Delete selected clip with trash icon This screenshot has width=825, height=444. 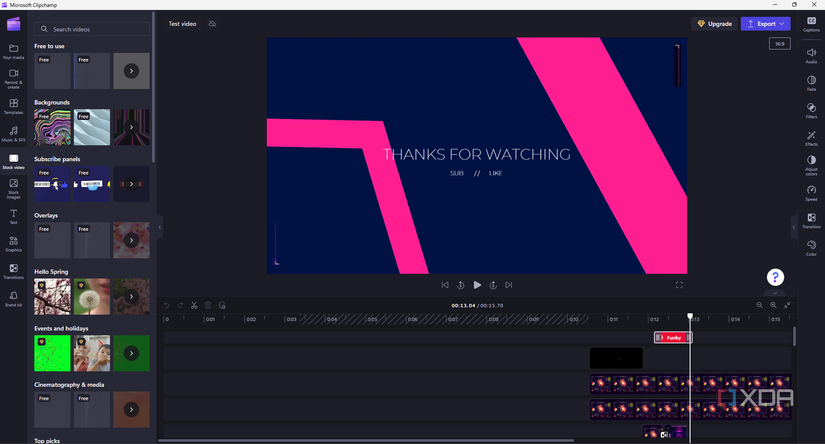[x=208, y=305]
